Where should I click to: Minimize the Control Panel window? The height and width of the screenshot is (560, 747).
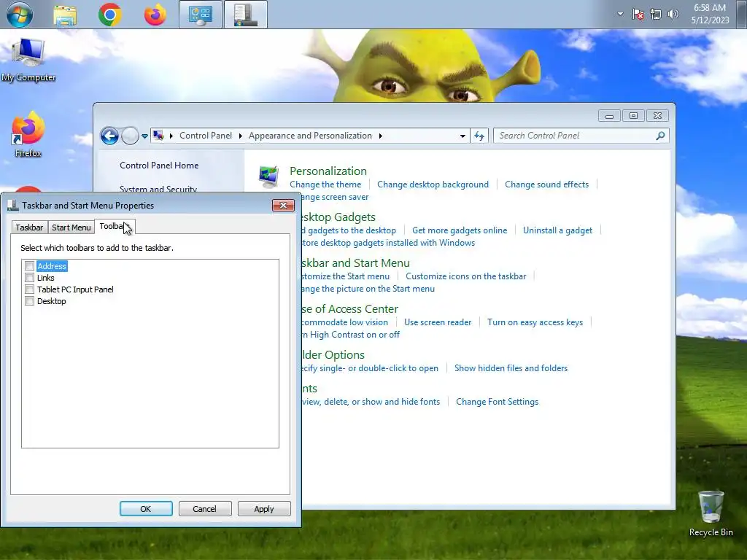(609, 116)
